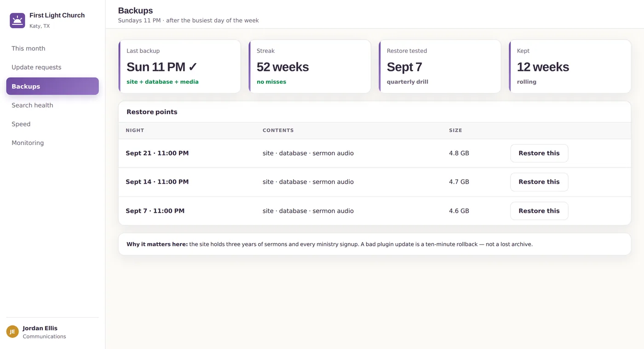Click the 'Katy, TX' location text
The width and height of the screenshot is (644, 349).
tap(40, 26)
